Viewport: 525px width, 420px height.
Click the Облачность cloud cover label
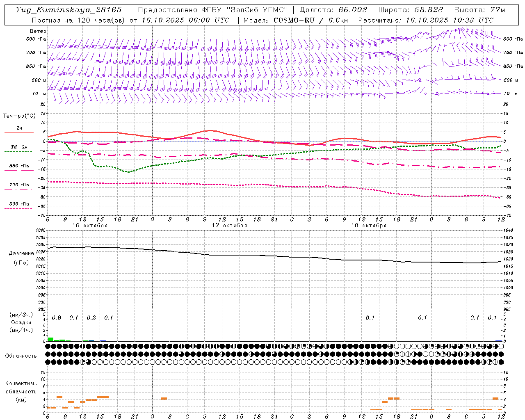pos(21,356)
